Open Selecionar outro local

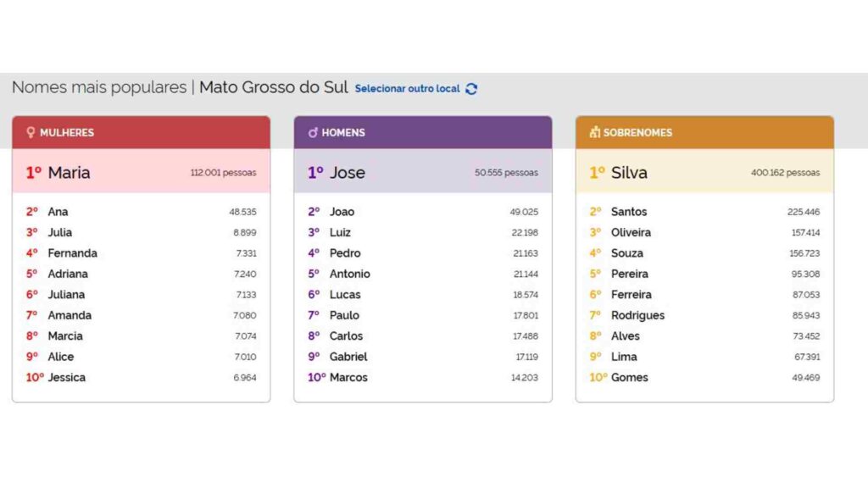(x=406, y=87)
